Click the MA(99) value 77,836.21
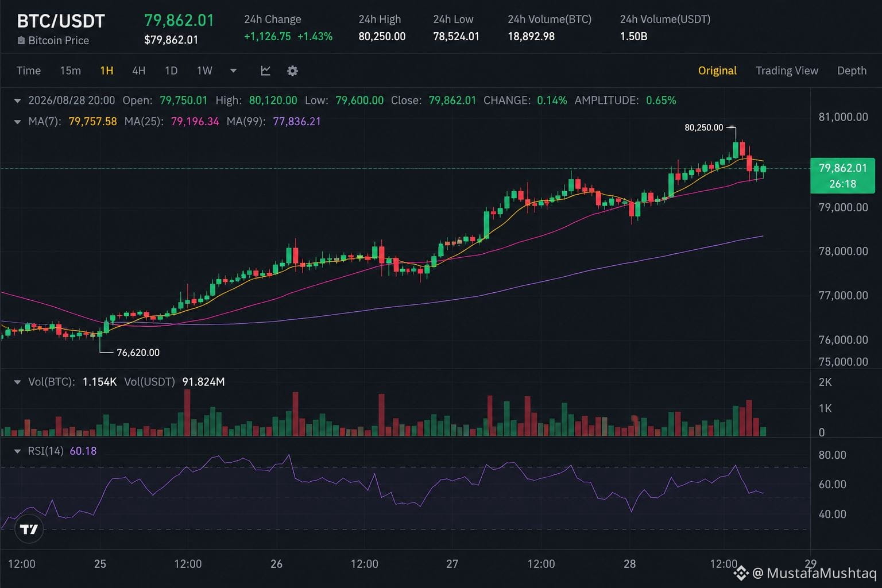The image size is (882, 588). [297, 122]
